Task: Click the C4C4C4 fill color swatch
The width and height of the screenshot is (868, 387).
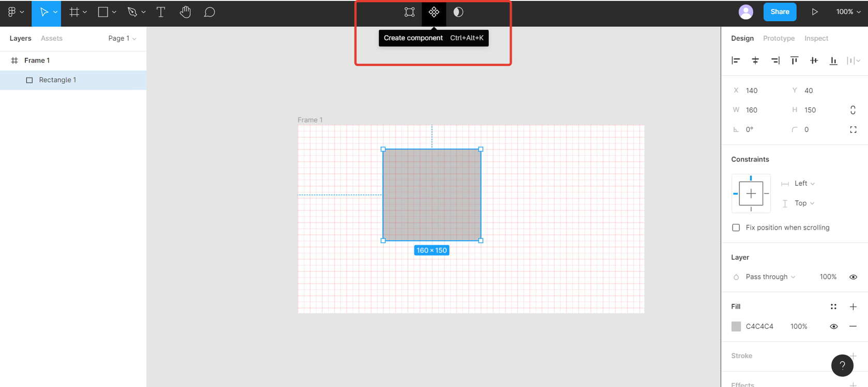Action: click(x=736, y=327)
